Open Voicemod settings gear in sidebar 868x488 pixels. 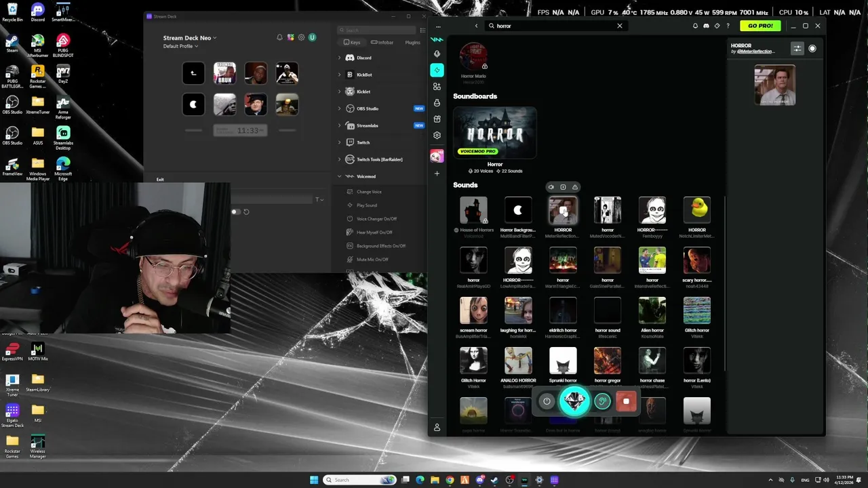coord(437,135)
